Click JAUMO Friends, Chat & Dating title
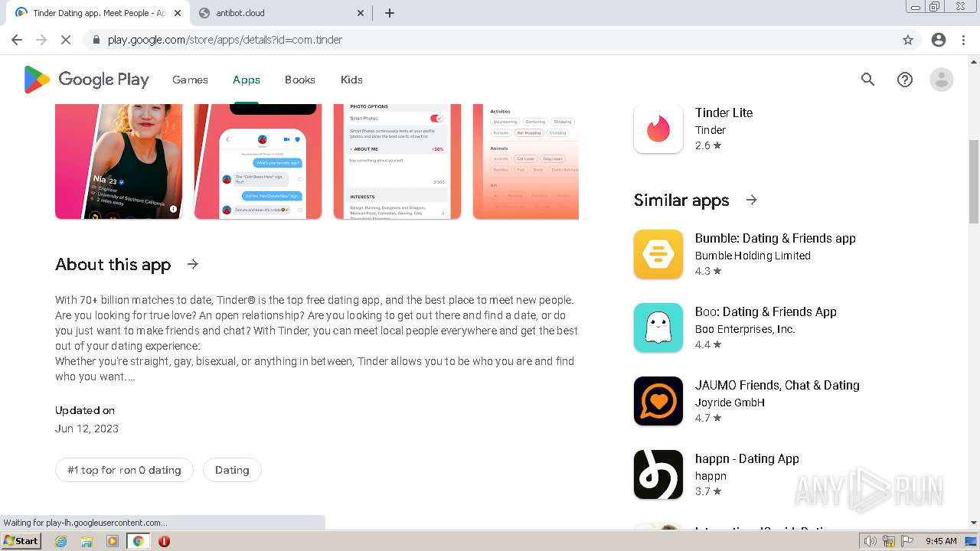The width and height of the screenshot is (980, 551). (777, 385)
